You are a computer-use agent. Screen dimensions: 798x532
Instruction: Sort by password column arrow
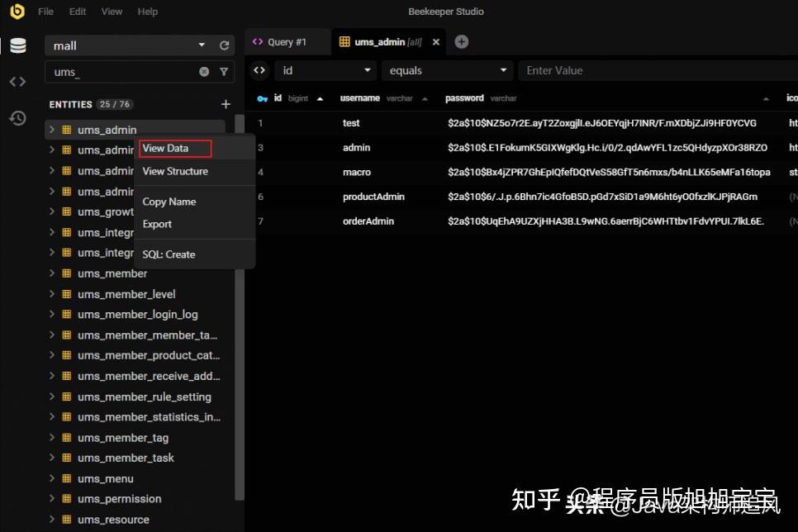click(766, 99)
